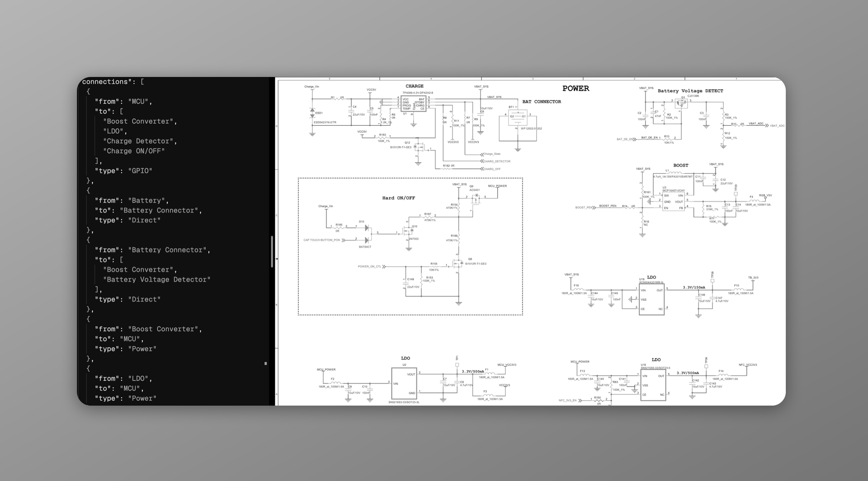
Task: Select the Q1 CJ3139K transistor symbol
Action: [x=681, y=104]
